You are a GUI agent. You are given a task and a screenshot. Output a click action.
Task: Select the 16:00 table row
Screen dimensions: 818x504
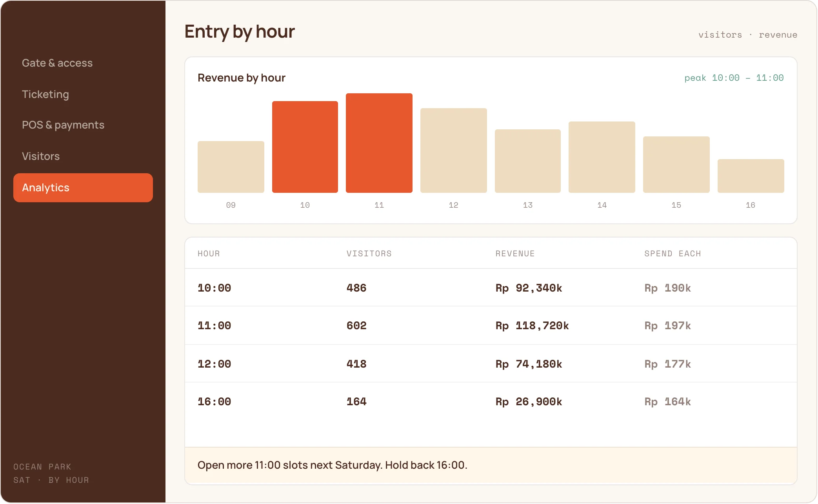coord(491,402)
